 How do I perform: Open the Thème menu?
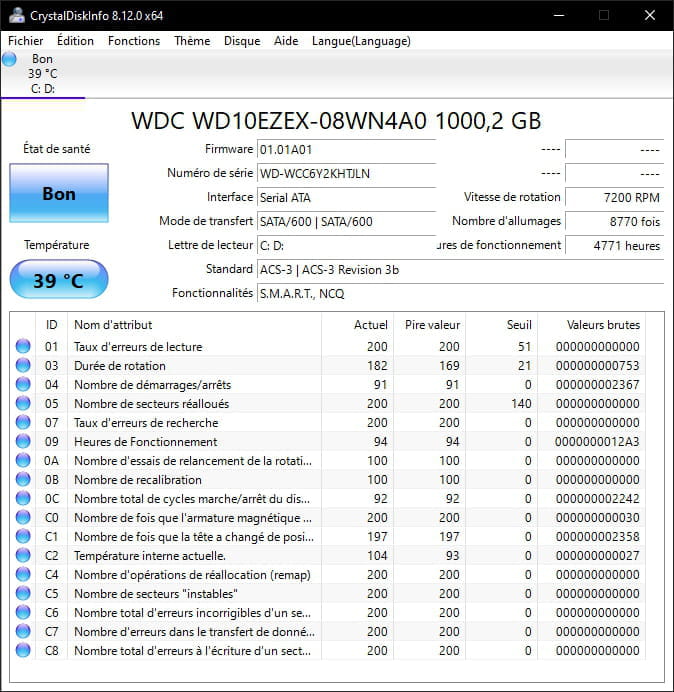192,41
